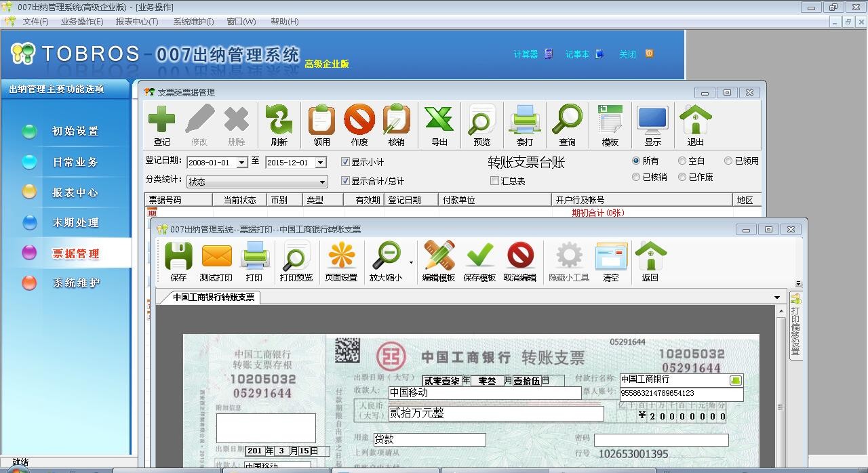This screenshot has width=868, height=473.
Task: Click the 显示 monitor icon
Action: click(653, 120)
